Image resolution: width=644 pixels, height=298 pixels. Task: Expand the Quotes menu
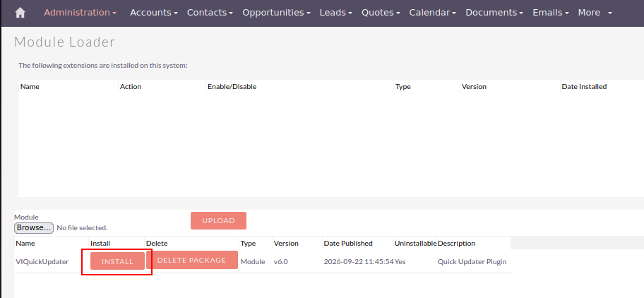pyautogui.click(x=381, y=13)
